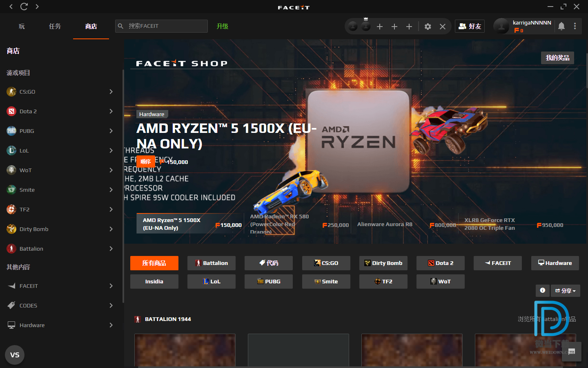588x368 pixels.
Task: Expand the TF2 sidebar chevron
Action: (x=111, y=209)
